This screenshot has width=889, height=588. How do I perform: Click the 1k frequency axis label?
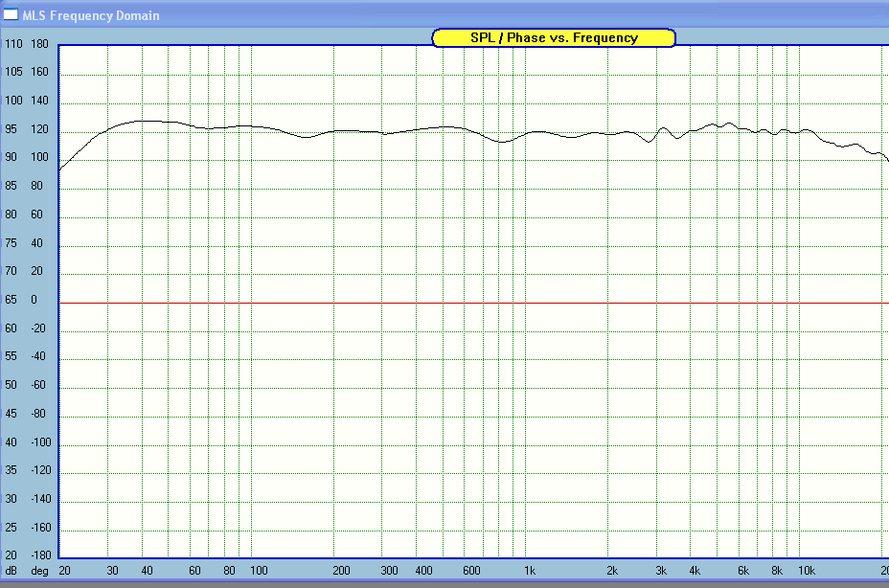(530, 571)
